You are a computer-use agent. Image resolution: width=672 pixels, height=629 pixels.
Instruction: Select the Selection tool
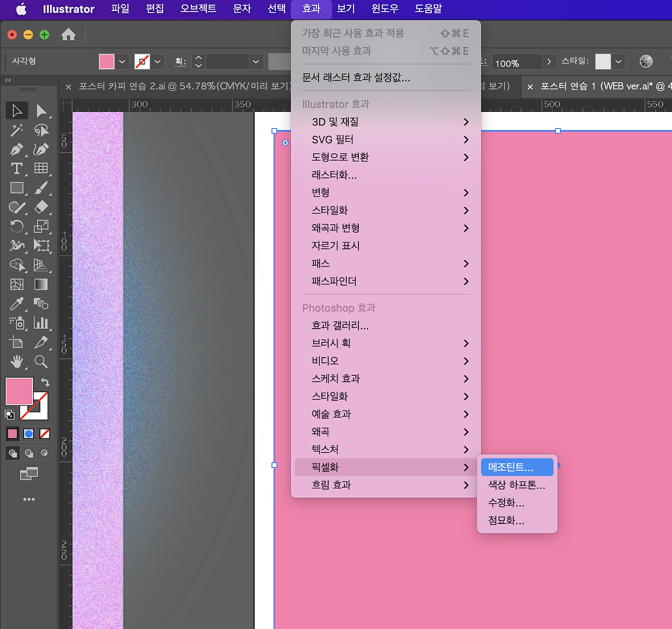16,110
